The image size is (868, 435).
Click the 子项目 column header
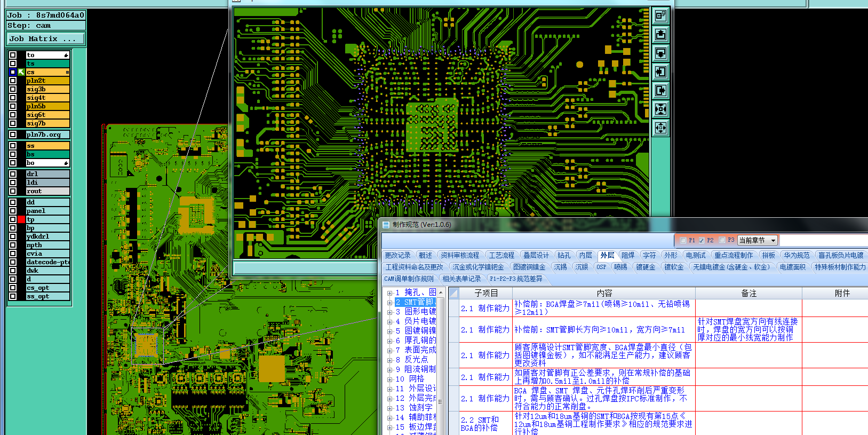pyautogui.click(x=486, y=294)
